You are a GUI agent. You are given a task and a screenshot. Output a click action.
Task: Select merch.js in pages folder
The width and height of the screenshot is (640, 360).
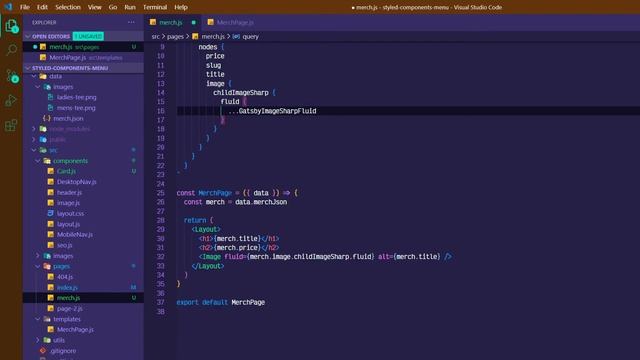83,298
